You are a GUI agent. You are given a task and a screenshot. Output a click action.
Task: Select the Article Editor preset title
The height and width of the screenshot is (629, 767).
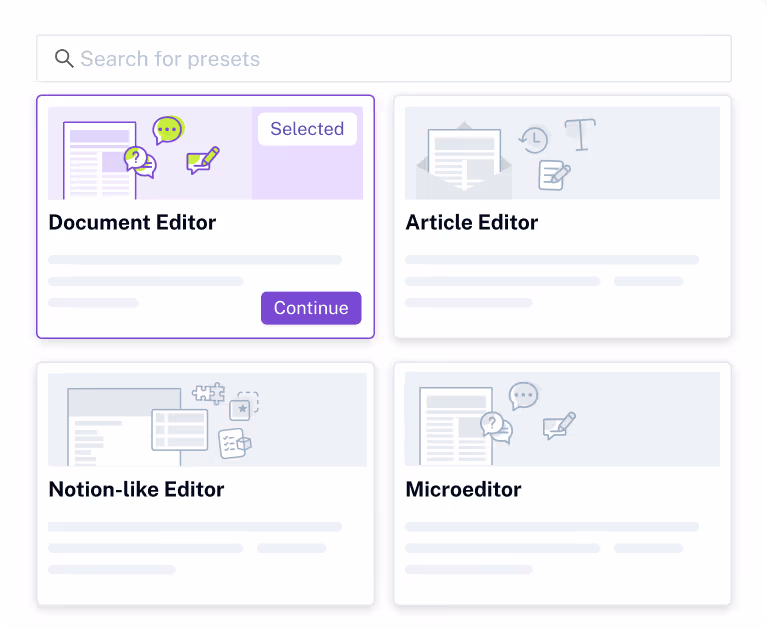pyautogui.click(x=471, y=223)
